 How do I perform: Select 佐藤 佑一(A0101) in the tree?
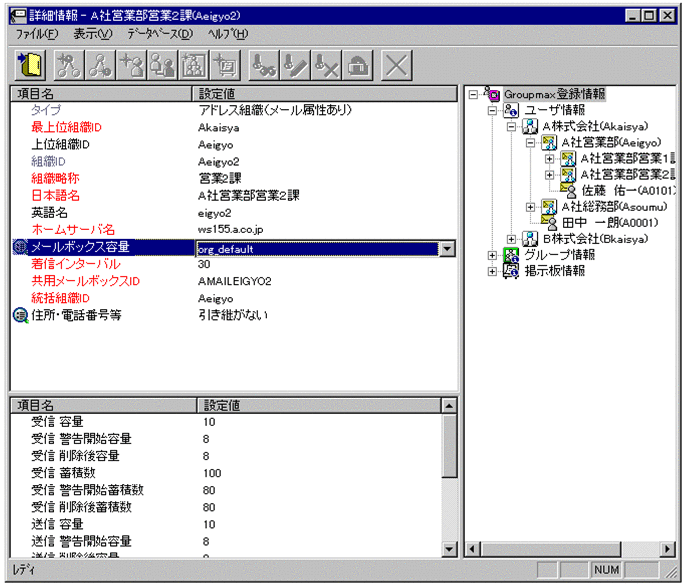(628, 190)
